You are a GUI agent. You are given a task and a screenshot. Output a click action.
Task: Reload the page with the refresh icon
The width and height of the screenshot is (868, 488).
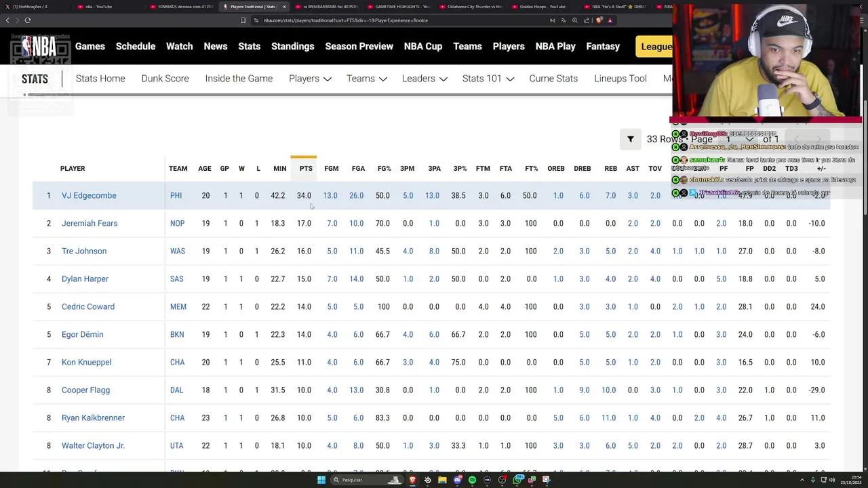point(27,20)
